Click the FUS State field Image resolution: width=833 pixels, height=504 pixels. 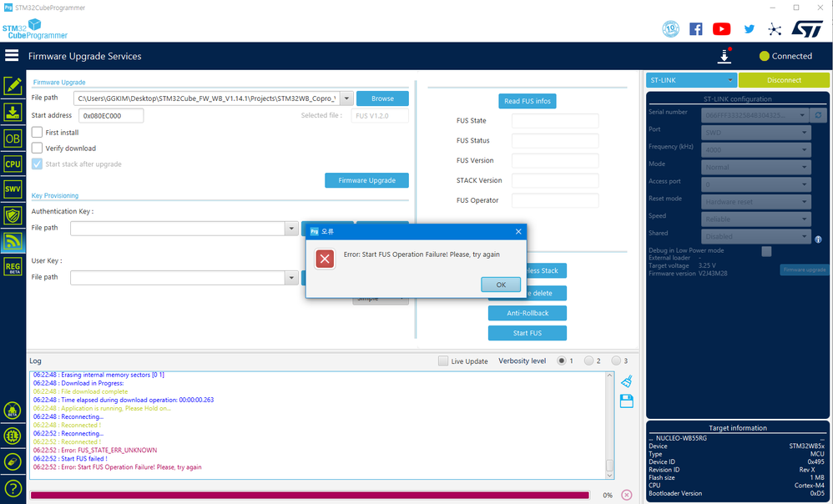pyautogui.click(x=555, y=120)
